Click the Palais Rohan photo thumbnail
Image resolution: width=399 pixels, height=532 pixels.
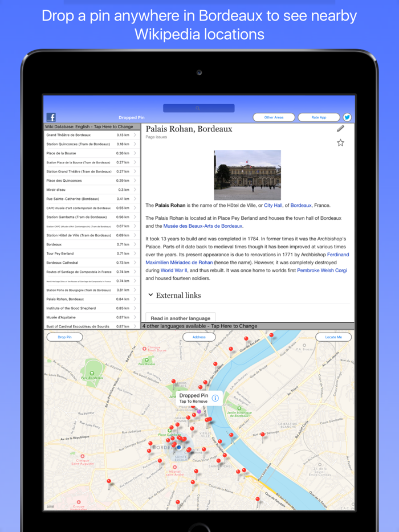pos(247,175)
